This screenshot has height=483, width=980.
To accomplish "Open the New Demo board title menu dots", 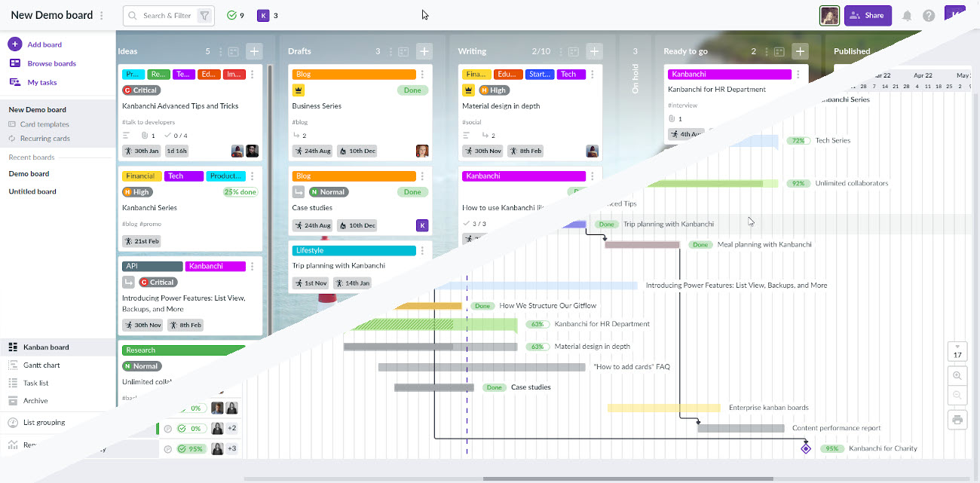I will point(102,15).
